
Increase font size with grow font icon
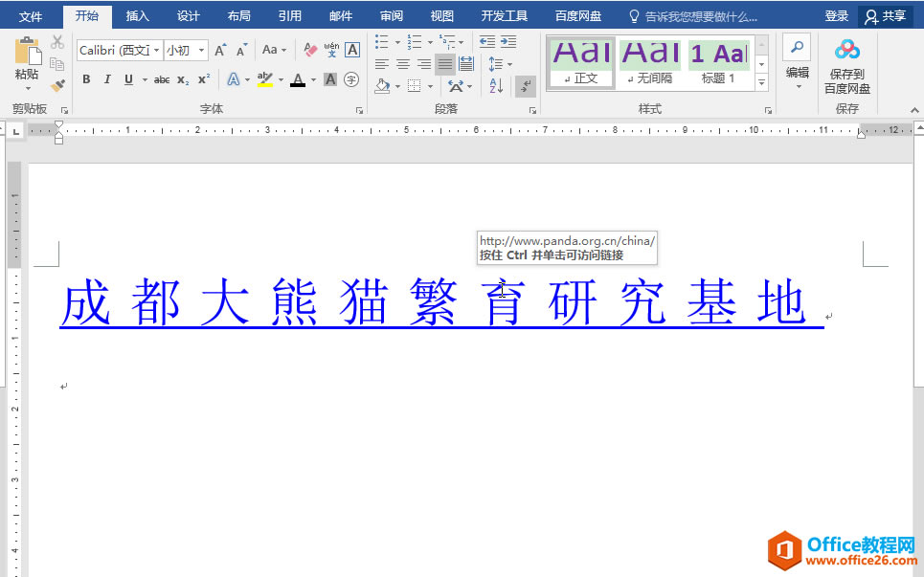pyautogui.click(x=220, y=50)
